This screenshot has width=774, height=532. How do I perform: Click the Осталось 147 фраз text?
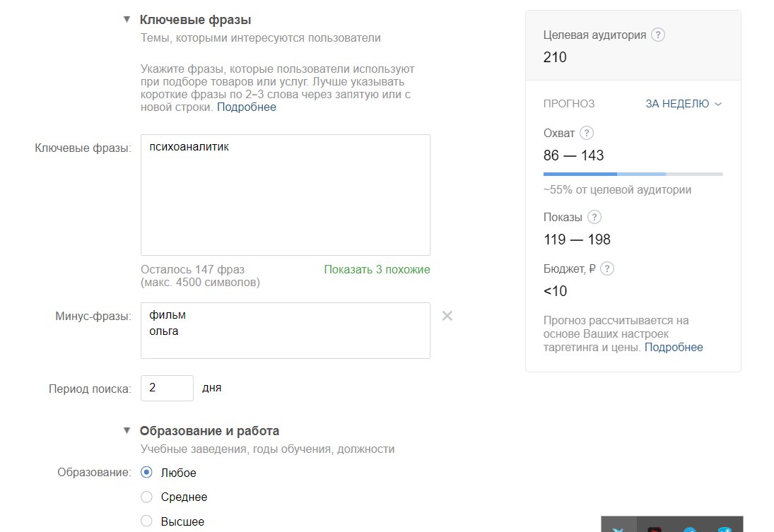[192, 269]
